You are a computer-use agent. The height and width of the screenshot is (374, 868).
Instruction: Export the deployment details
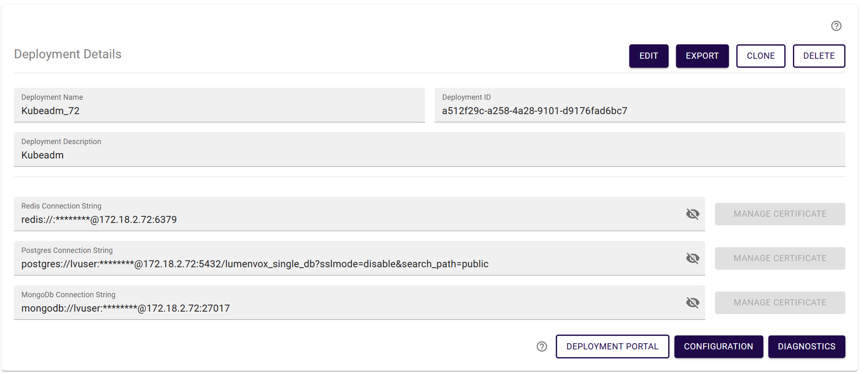pyautogui.click(x=702, y=56)
